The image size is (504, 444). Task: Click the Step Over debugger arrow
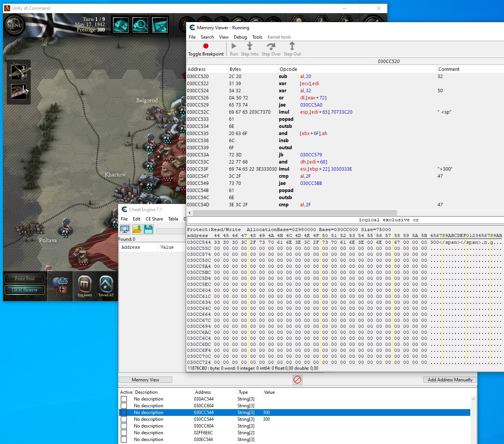(x=271, y=46)
